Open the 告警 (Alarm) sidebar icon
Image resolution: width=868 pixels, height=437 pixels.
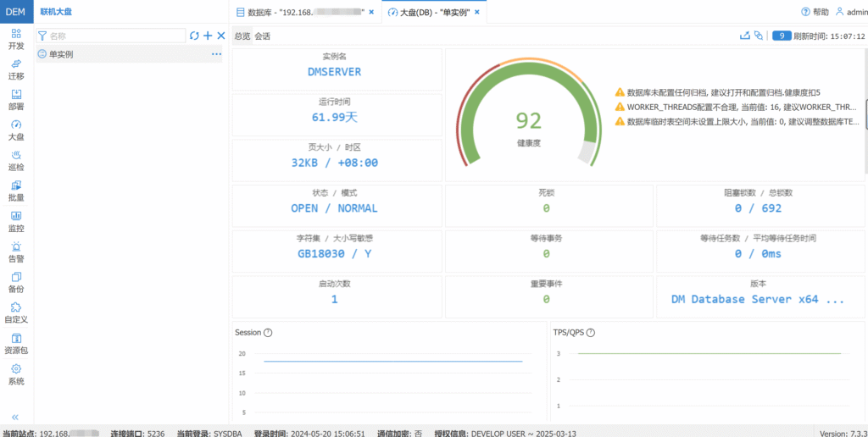coord(16,252)
